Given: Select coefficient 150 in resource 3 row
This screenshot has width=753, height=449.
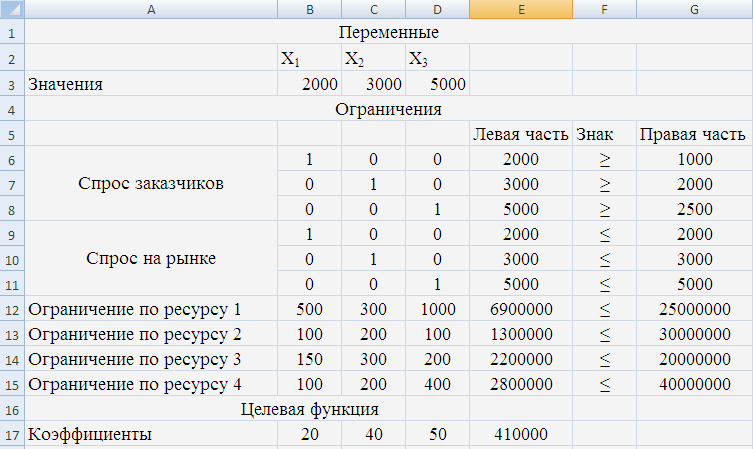Looking at the screenshot, I should (x=309, y=359).
